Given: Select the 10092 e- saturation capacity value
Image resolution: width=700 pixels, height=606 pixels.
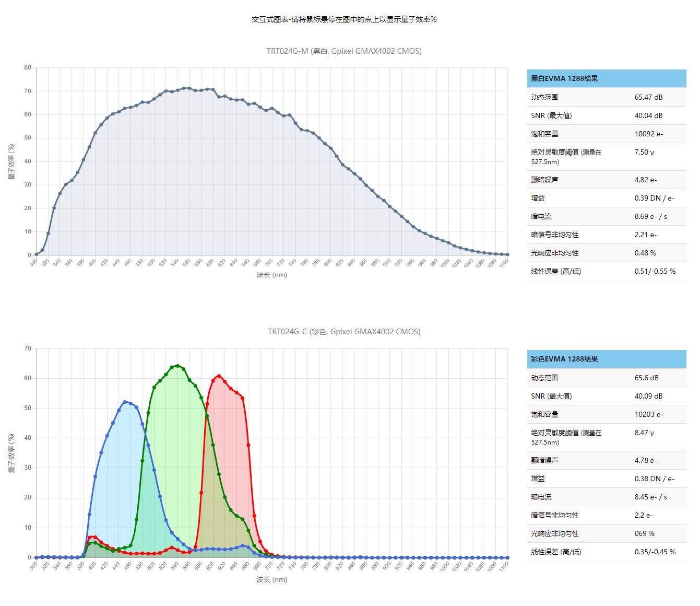Looking at the screenshot, I should [649, 134].
